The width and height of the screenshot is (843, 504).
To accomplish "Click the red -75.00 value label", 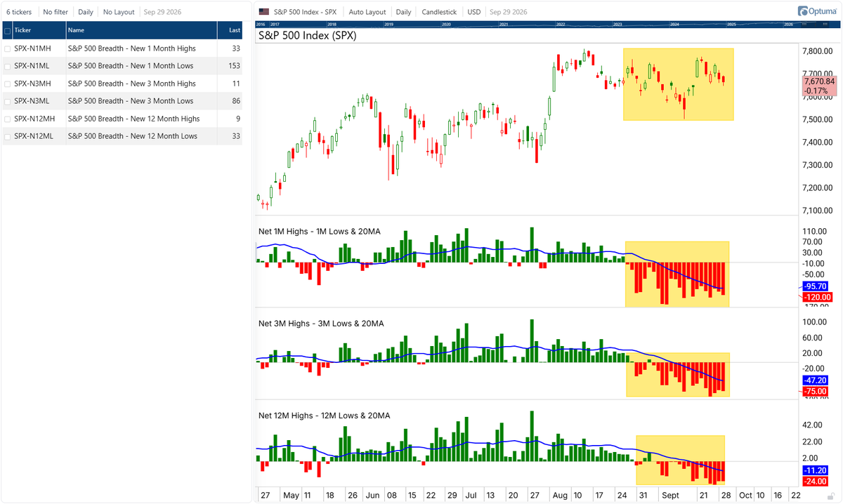I will coord(815,391).
